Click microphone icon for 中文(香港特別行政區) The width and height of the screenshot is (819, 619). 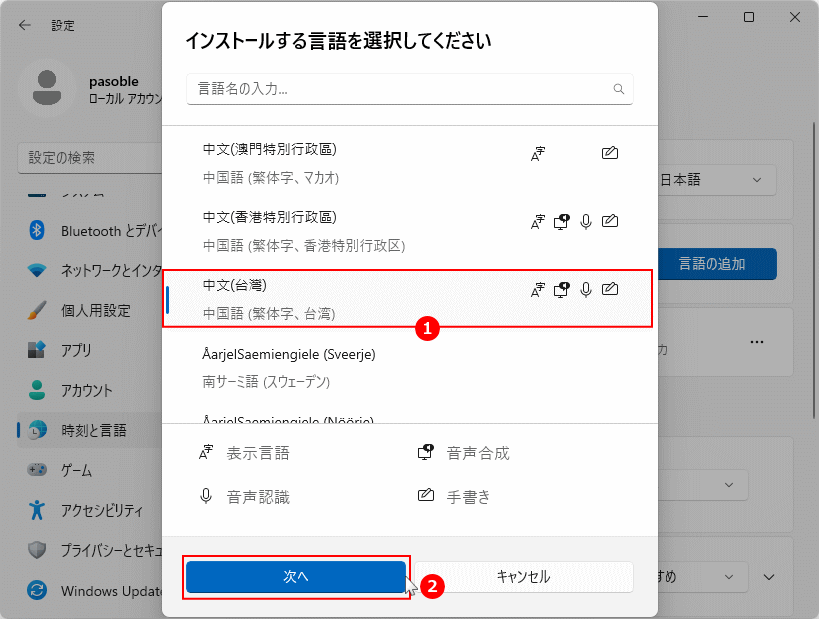click(586, 221)
